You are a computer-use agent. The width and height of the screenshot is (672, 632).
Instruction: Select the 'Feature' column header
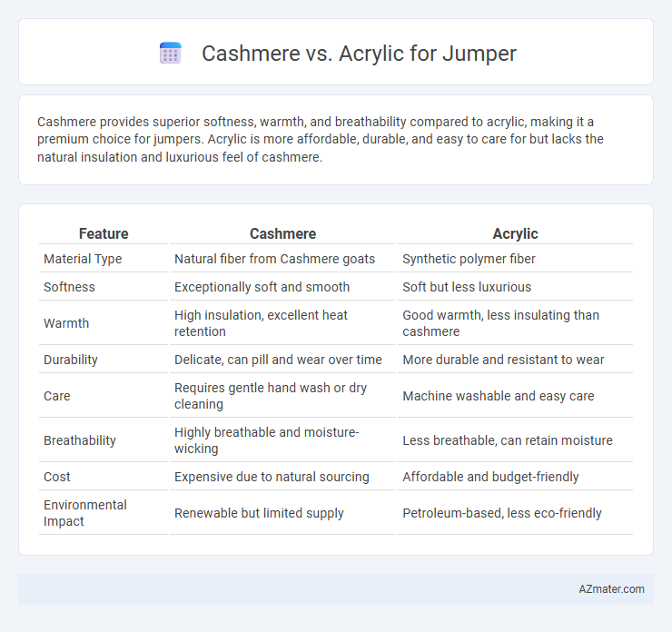[x=104, y=233]
